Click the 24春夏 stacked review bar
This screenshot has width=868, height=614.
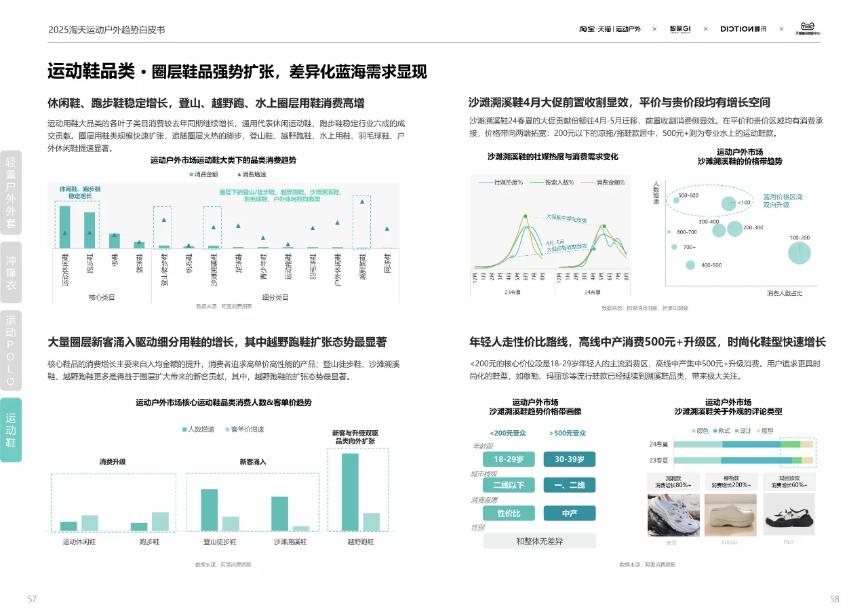coord(743,444)
